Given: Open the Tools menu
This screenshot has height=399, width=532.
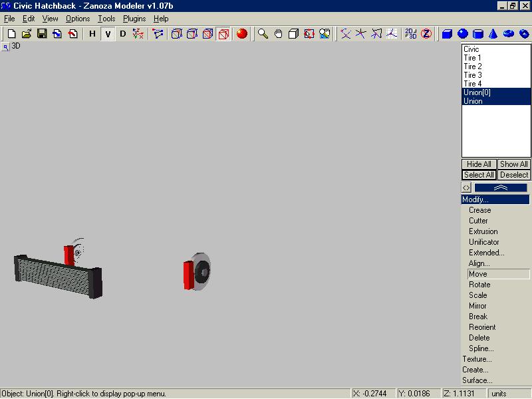Looking at the screenshot, I should pyautogui.click(x=106, y=19).
